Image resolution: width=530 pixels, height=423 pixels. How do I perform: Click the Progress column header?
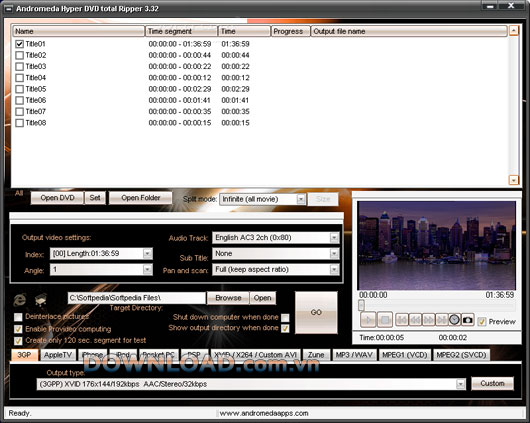290,31
